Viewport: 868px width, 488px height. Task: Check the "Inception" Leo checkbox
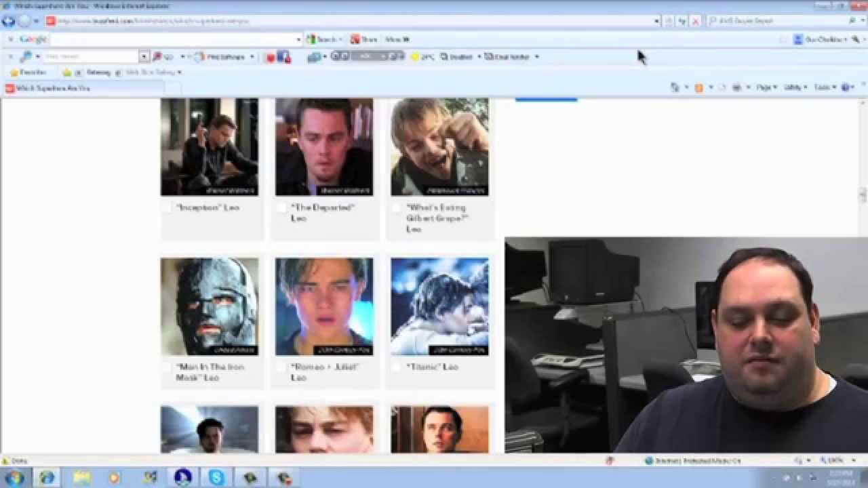click(167, 208)
